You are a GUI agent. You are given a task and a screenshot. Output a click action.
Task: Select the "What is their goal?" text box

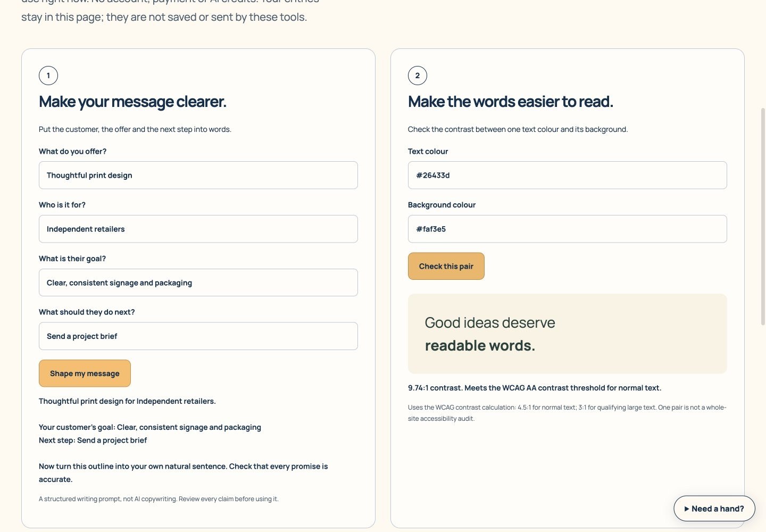[198, 282]
